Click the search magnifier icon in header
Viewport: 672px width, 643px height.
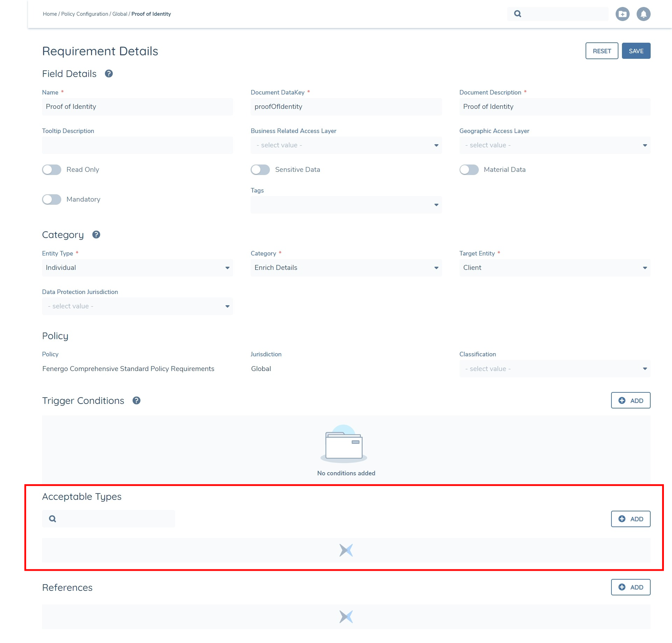tap(518, 14)
